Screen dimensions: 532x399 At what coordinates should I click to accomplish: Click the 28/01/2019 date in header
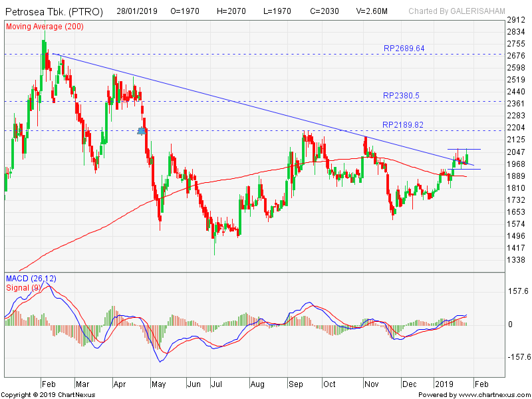136,11
